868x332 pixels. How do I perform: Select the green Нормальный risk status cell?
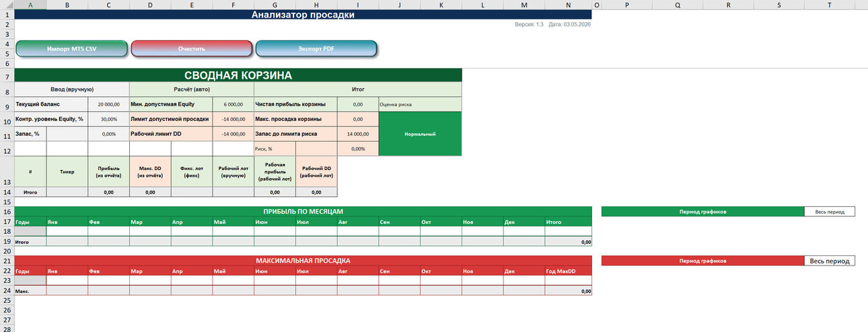(421, 134)
